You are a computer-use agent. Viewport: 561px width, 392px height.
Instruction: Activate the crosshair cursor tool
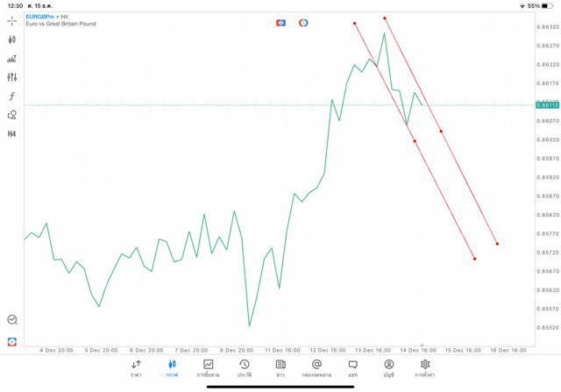pyautogui.click(x=11, y=20)
